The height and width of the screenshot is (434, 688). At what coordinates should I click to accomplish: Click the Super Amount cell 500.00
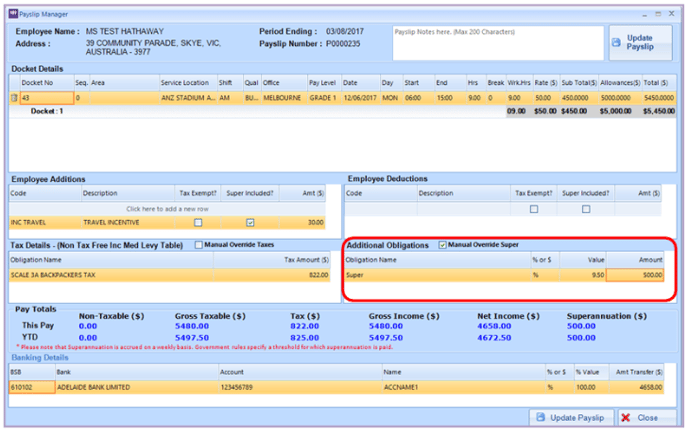[634, 275]
